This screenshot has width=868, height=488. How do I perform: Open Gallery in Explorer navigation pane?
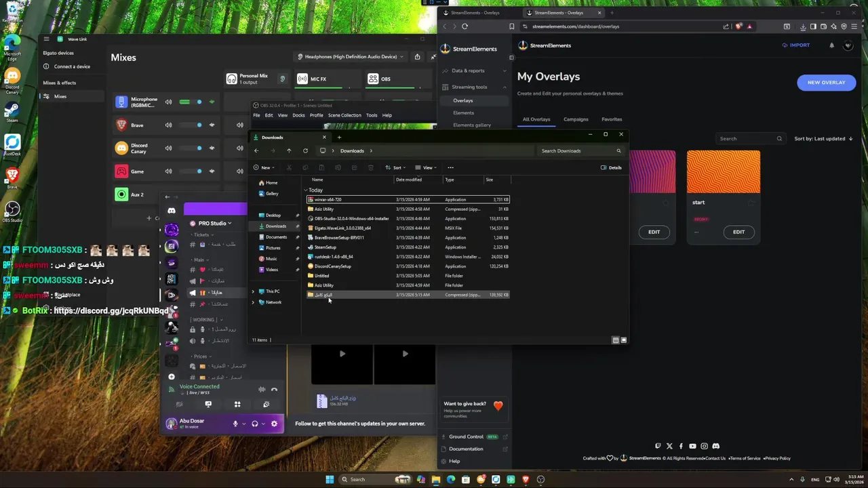pos(272,193)
